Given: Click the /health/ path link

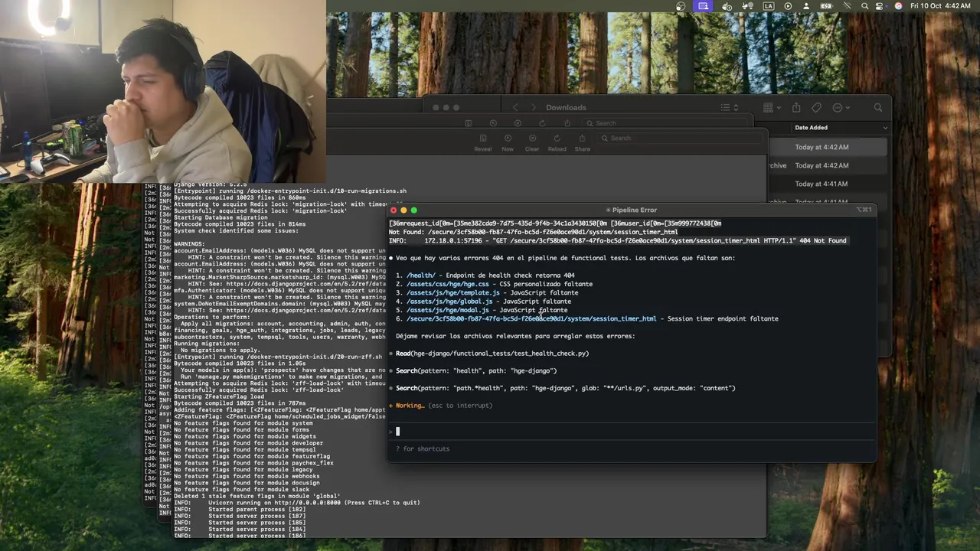Looking at the screenshot, I should point(421,275).
